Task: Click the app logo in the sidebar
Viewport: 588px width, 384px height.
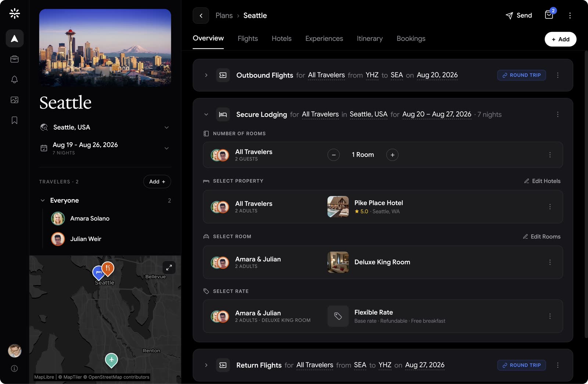Action: click(15, 14)
